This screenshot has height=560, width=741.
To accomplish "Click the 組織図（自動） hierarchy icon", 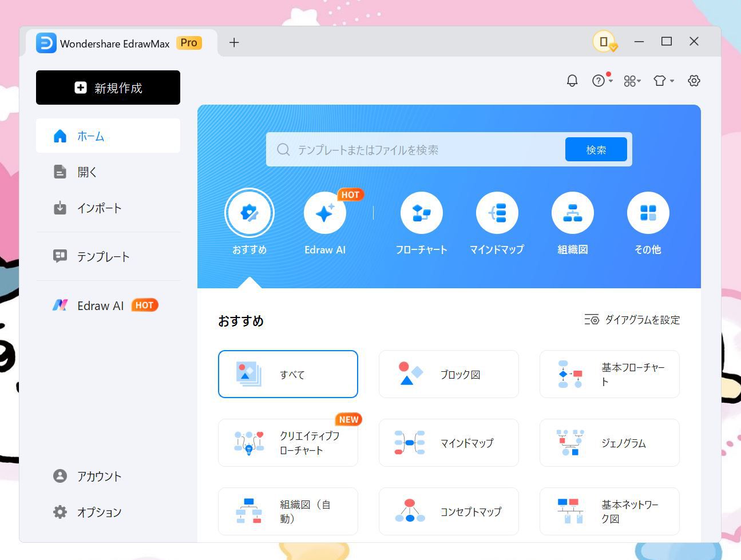I will coord(249,511).
